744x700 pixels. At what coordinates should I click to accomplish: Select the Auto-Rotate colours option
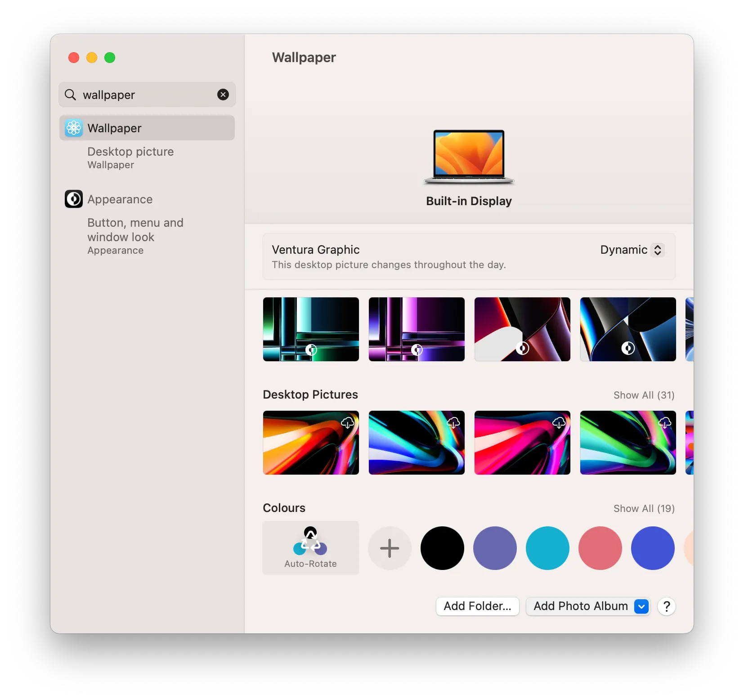(x=311, y=547)
